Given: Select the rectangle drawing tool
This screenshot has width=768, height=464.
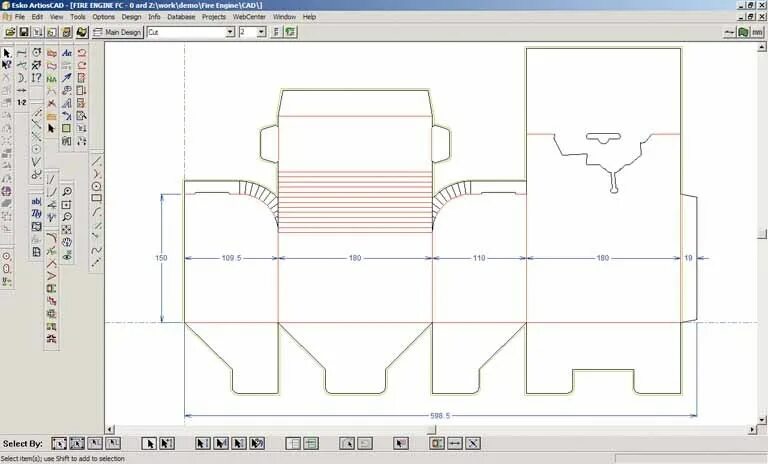Looking at the screenshot, I should click(x=96, y=198).
